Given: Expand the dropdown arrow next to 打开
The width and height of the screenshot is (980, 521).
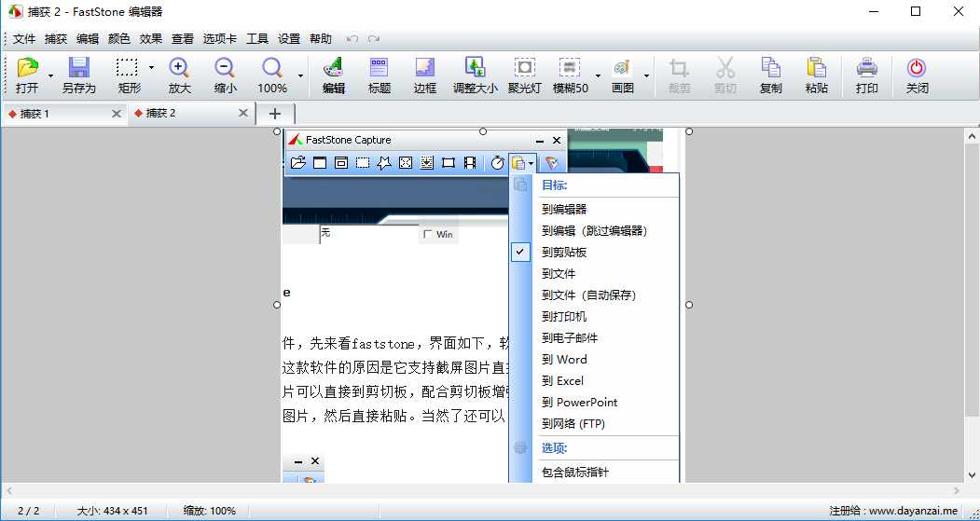Looking at the screenshot, I should coord(50,76).
